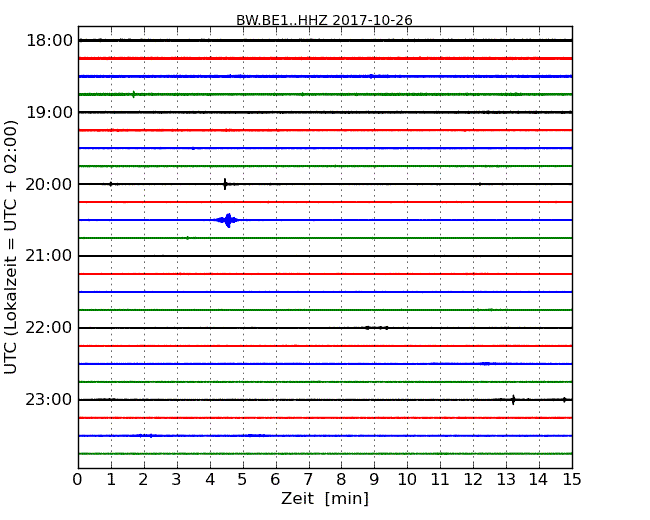
Task: Click the 19:00 time label
Action: 49,112
